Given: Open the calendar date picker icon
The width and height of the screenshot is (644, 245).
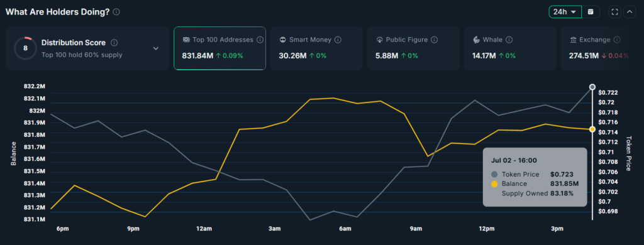Looking at the screenshot, I should 591,12.
